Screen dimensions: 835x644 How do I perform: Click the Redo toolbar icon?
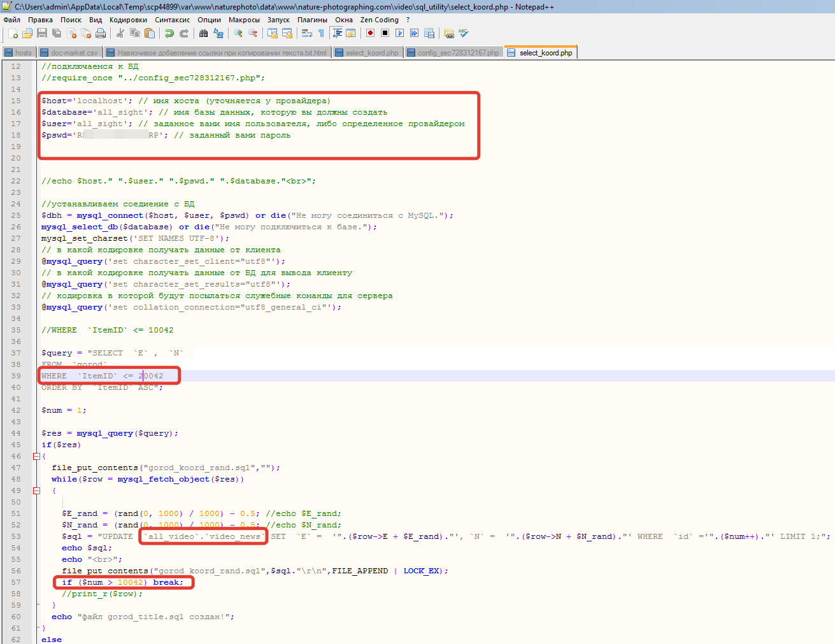[183, 33]
